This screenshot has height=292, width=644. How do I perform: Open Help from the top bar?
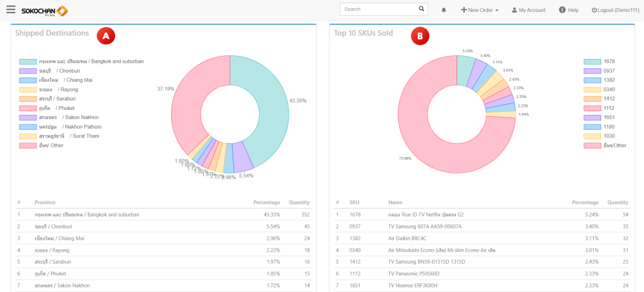[568, 10]
